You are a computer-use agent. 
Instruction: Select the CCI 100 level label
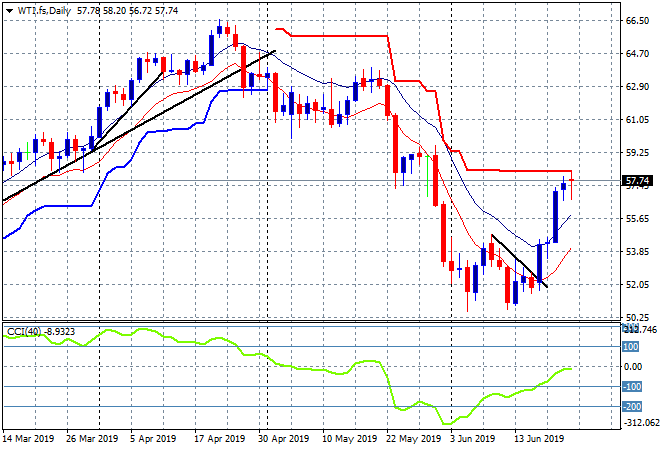(x=631, y=347)
